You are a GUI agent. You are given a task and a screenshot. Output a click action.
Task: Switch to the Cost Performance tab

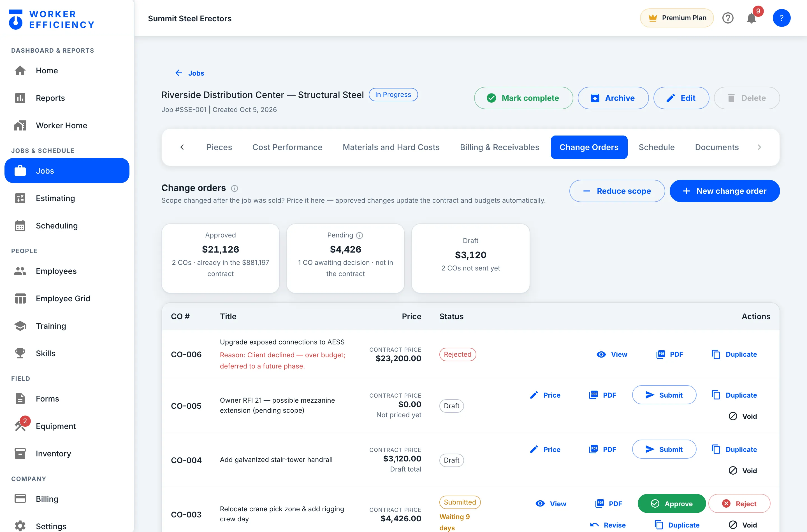(x=287, y=147)
